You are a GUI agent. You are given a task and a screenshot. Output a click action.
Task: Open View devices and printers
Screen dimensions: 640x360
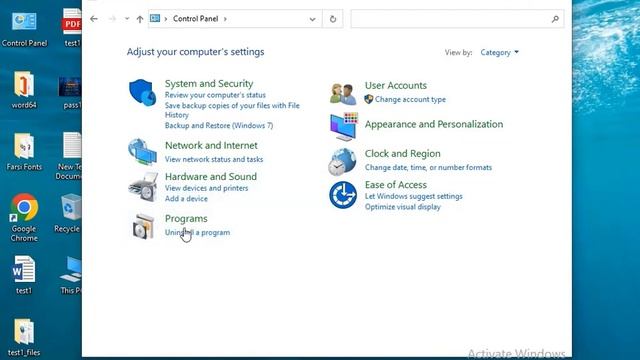point(207,188)
